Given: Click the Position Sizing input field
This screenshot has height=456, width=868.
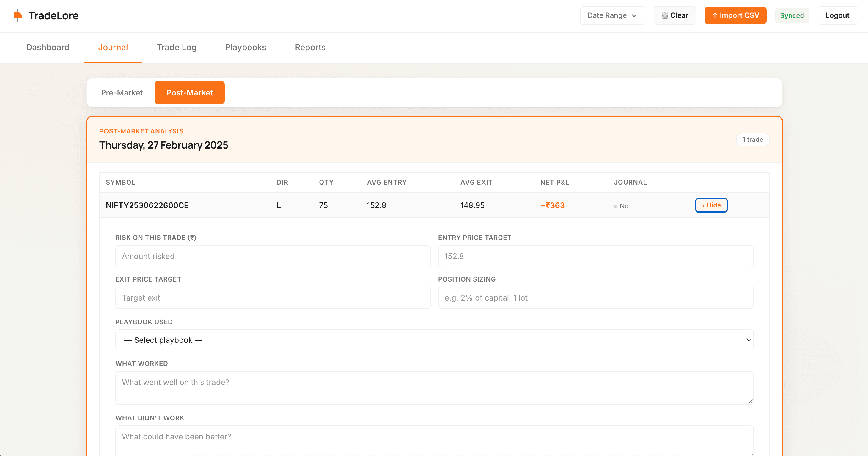Looking at the screenshot, I should 596,298.
